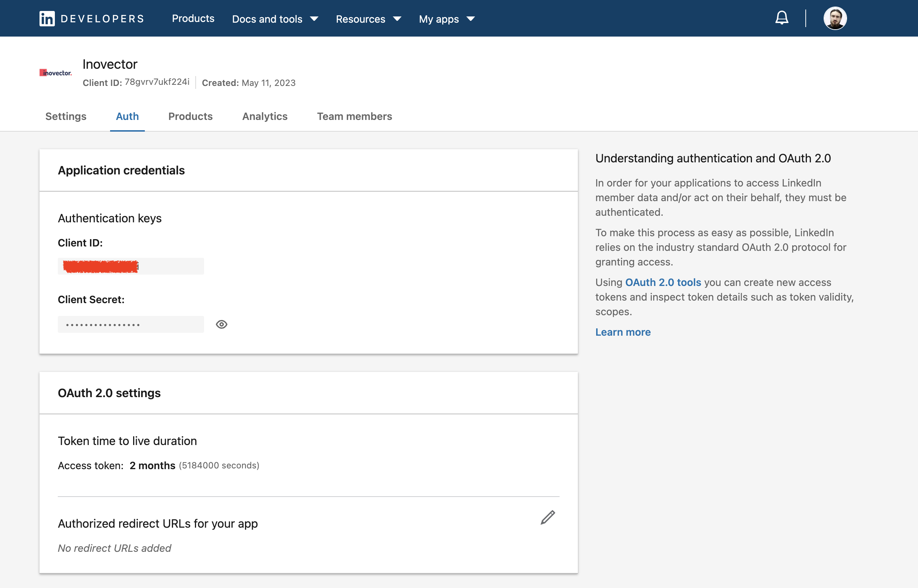This screenshot has width=918, height=588.
Task: Click the DEVELOPERS header text
Action: click(102, 19)
